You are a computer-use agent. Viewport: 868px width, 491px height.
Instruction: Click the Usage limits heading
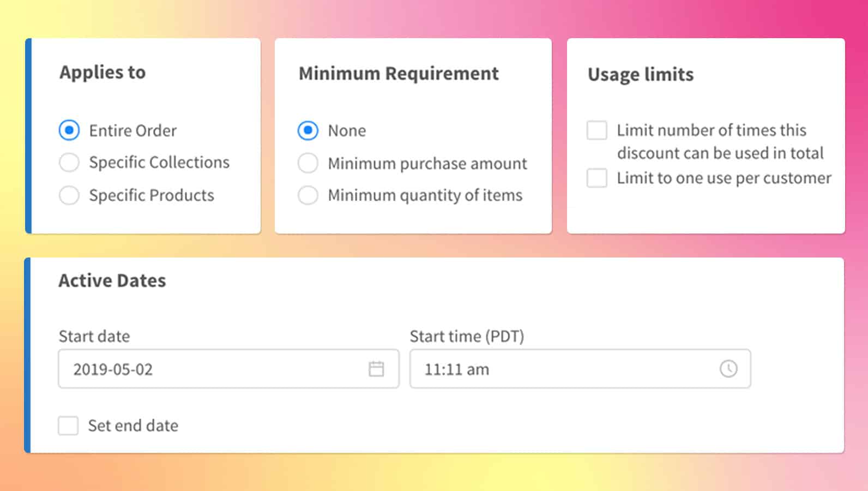click(x=640, y=74)
